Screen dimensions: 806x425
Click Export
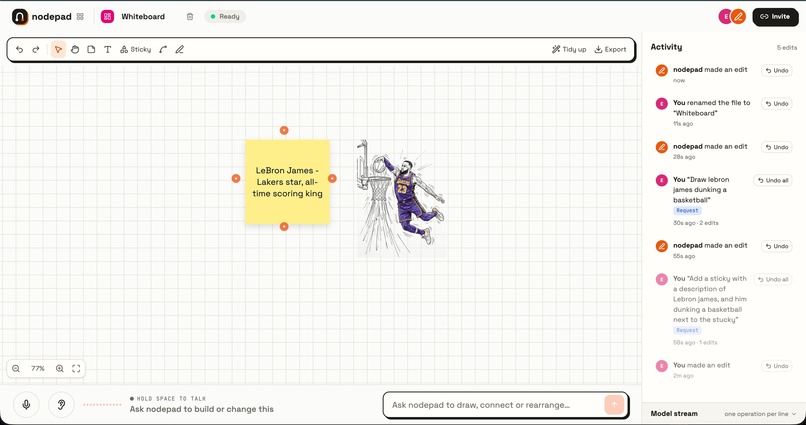click(x=610, y=49)
